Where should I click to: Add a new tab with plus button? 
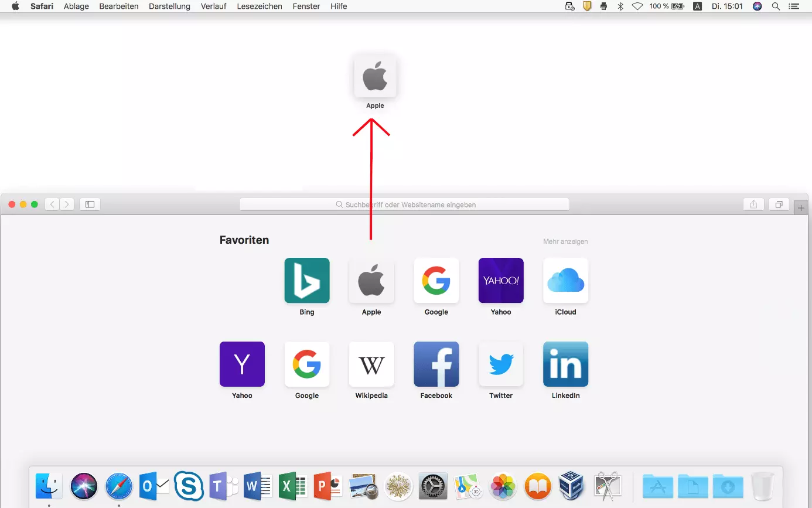[801, 207]
